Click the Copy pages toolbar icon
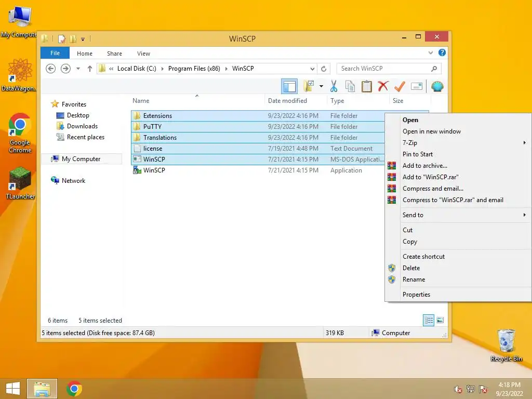532x399 pixels. [350, 87]
